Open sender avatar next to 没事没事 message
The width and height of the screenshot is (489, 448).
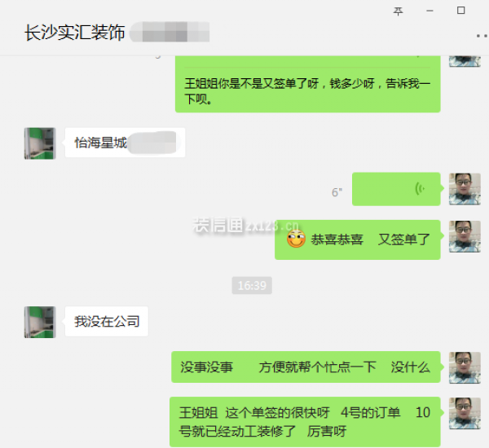click(x=465, y=367)
